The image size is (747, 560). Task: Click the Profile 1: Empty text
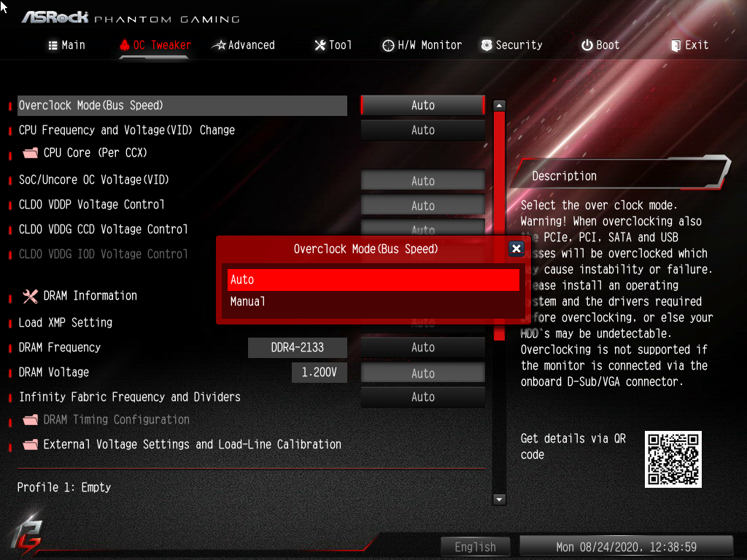point(64,487)
